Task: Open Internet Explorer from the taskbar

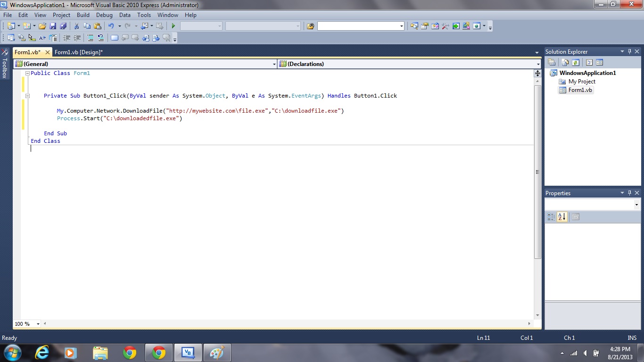Action: coord(42,353)
